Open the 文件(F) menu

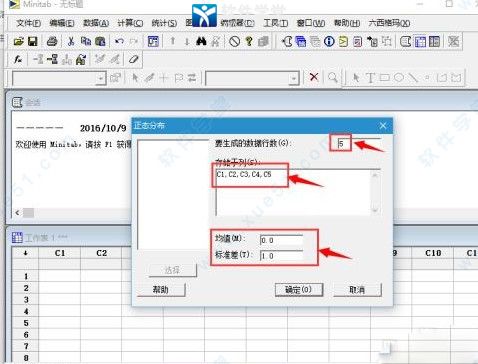coord(28,23)
